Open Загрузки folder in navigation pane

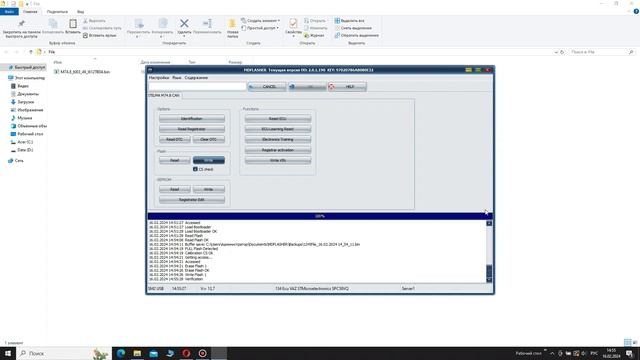tap(22, 102)
